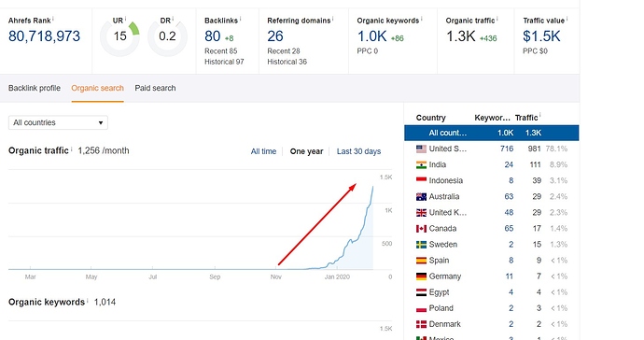This screenshot has width=644, height=340.
Task: Open the Backlinks count 80
Action: tap(213, 36)
